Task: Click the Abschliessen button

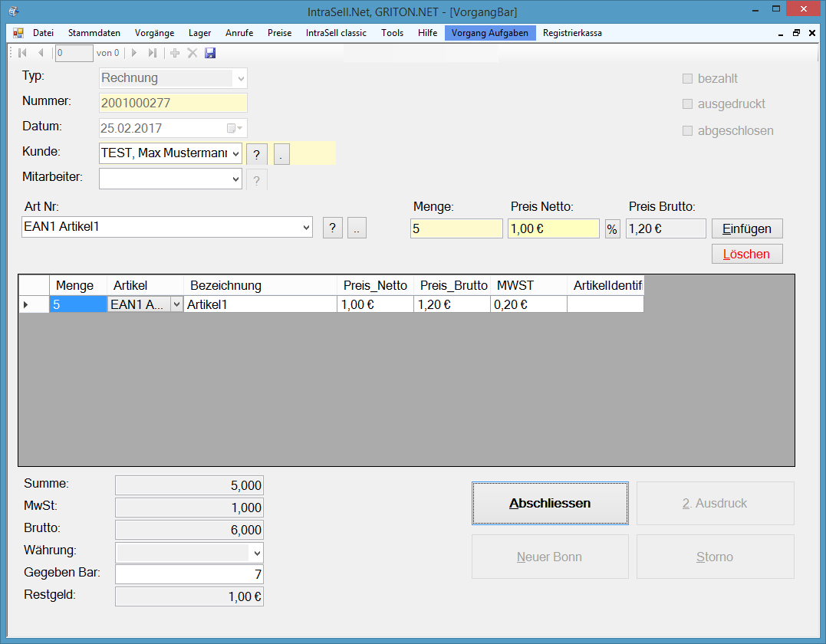Action: (550, 504)
